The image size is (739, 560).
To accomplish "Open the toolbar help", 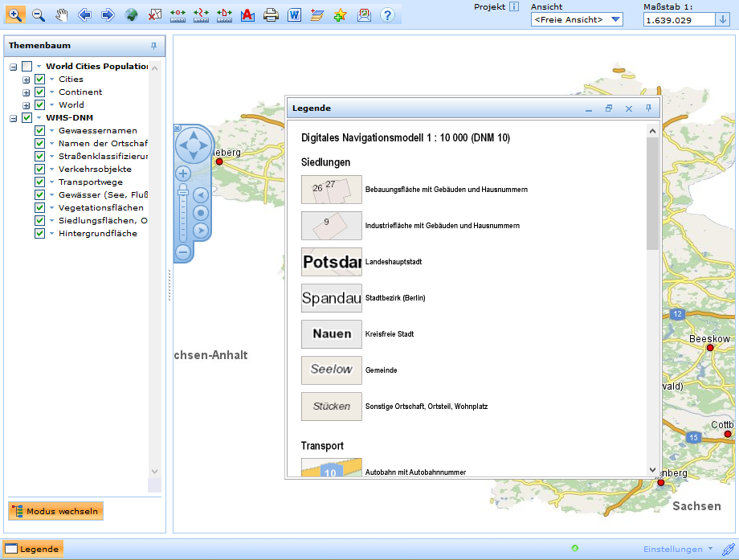I will 386,14.
